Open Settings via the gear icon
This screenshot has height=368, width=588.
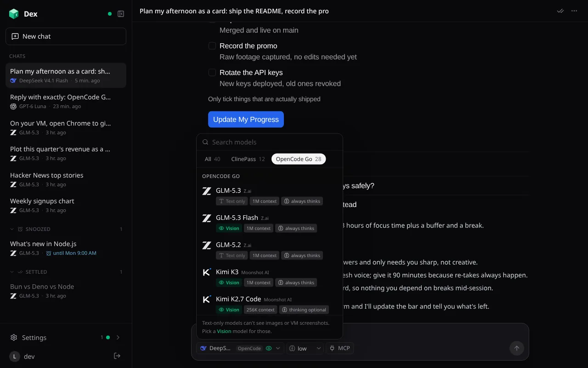[14, 338]
